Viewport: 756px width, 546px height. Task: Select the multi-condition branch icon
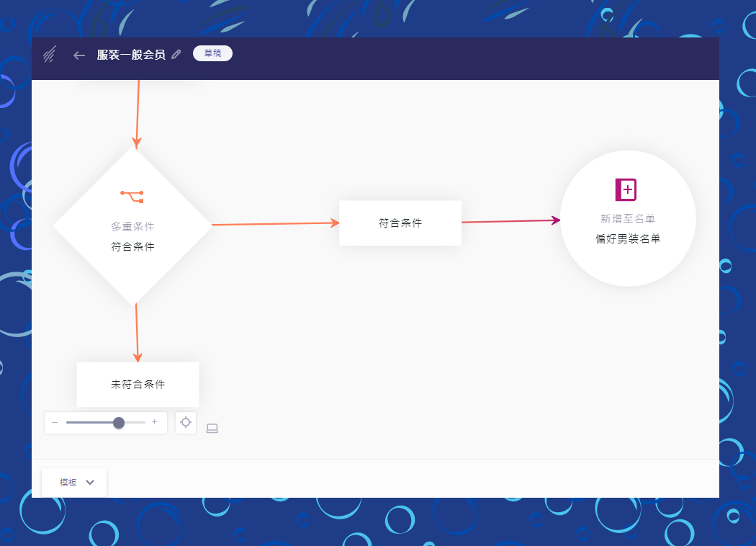click(x=132, y=196)
